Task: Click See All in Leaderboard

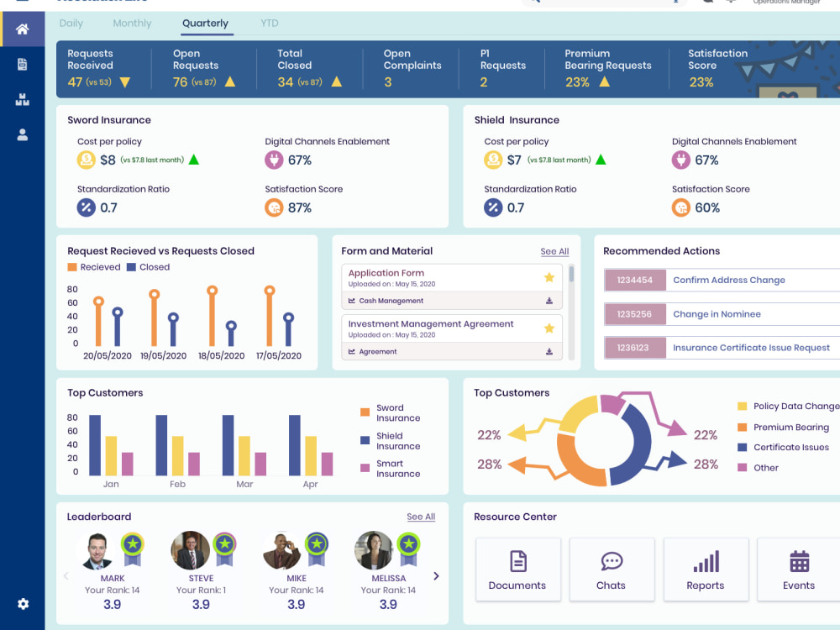Action: point(421,517)
